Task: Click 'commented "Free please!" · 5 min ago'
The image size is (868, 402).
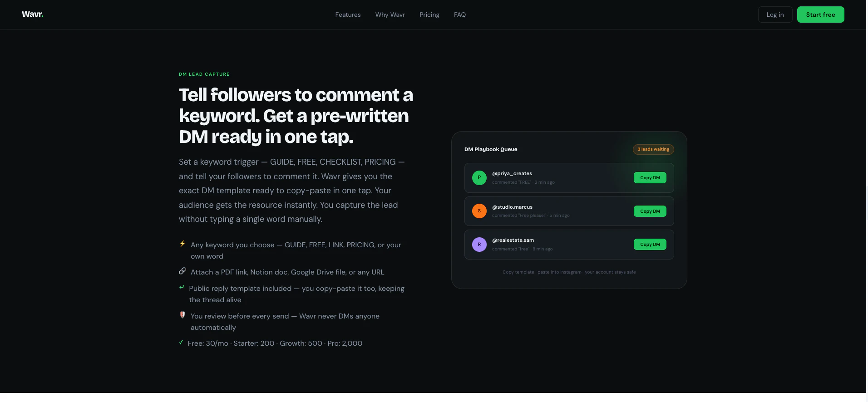Action: point(531,216)
